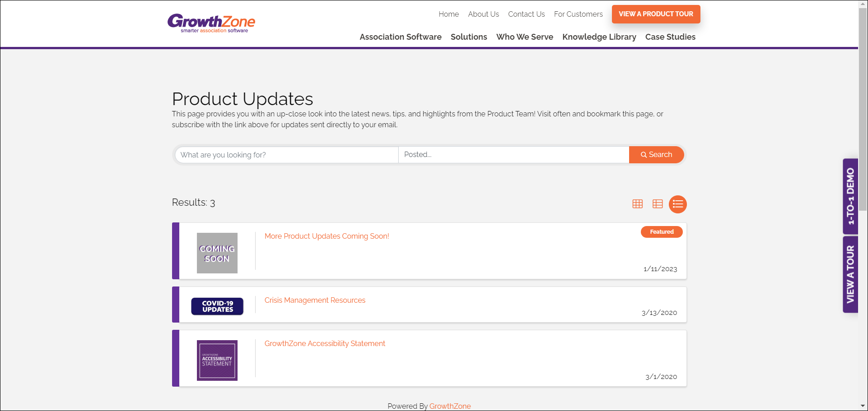The width and height of the screenshot is (868, 411).
Task: Open the Who We Serve menu
Action: point(524,37)
